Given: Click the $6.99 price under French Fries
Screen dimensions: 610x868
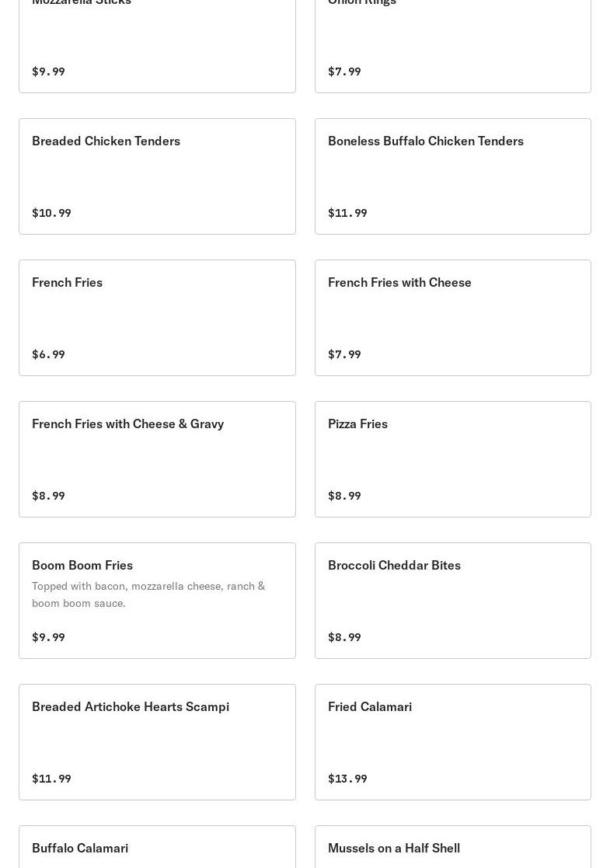Looking at the screenshot, I should coord(48,354).
